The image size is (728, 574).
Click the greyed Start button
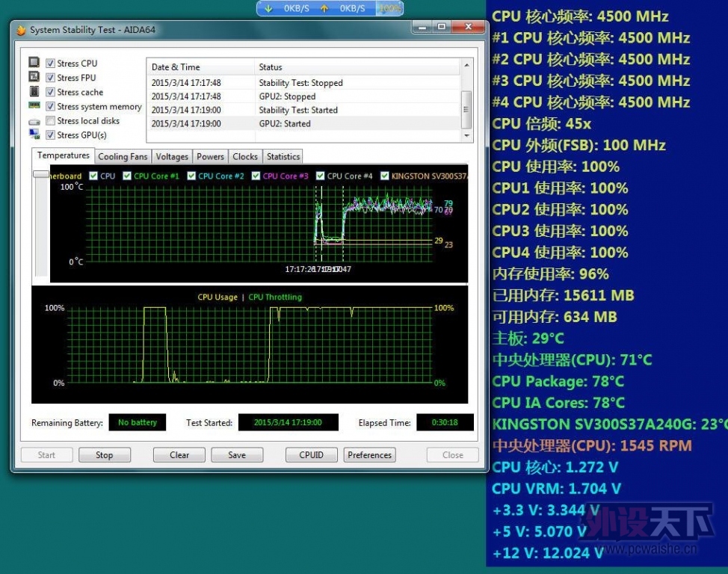[x=46, y=455]
